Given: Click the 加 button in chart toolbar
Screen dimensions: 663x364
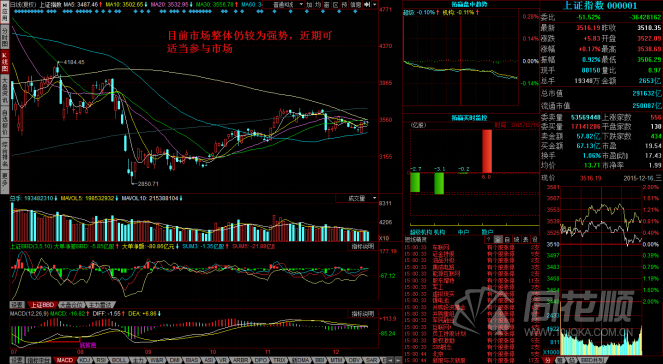Looking at the screenshot, I should coord(309,5).
